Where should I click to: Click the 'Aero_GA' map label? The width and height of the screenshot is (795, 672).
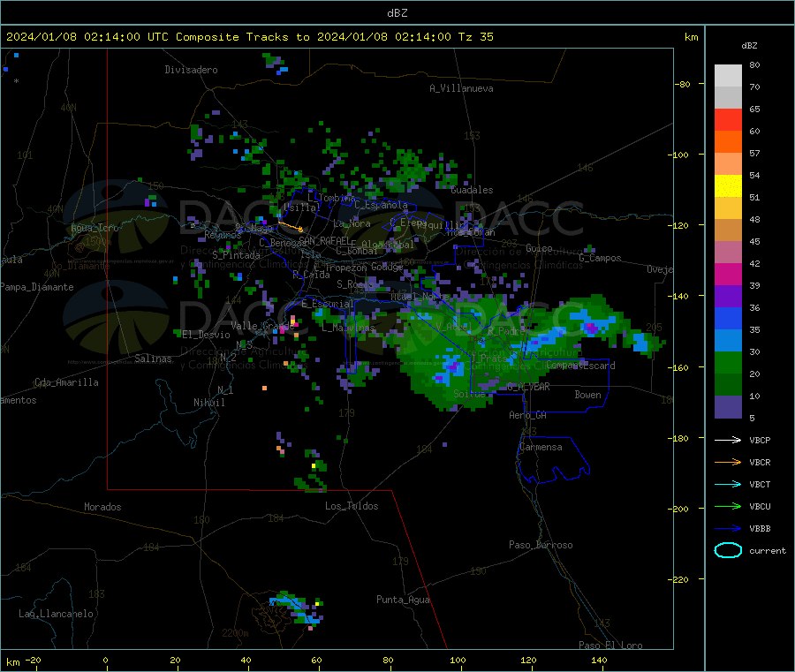tap(527, 415)
